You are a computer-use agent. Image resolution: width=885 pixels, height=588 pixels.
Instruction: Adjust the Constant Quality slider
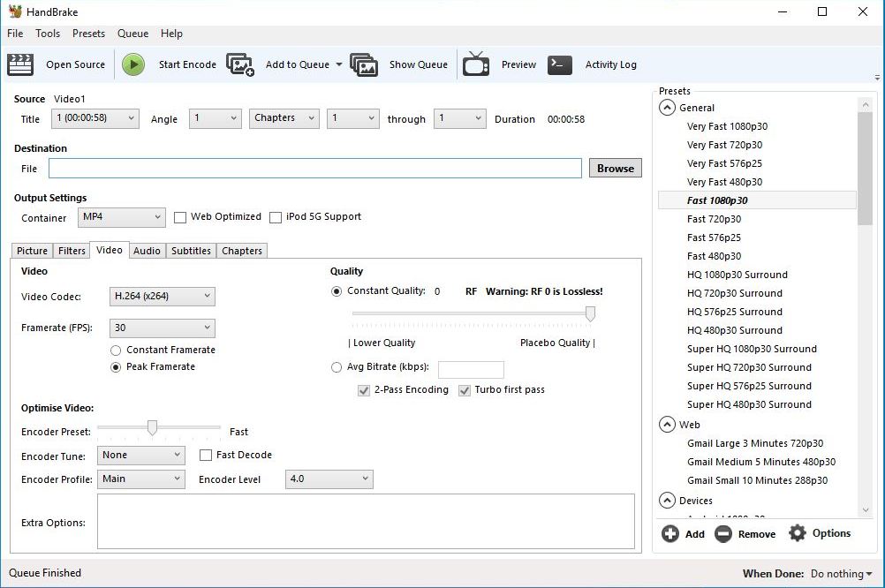590,314
